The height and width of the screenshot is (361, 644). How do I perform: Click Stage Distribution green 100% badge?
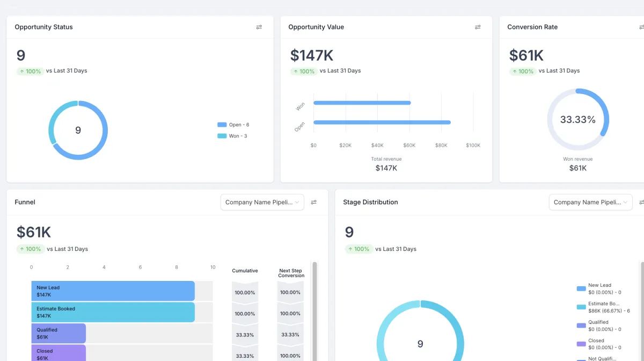point(358,249)
